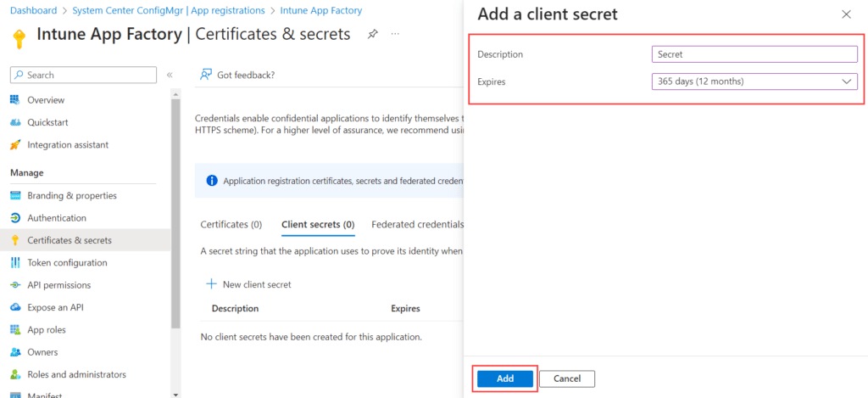Screen dimensions: 868x398
Task: Expand the Expires dropdown
Action: (x=754, y=81)
